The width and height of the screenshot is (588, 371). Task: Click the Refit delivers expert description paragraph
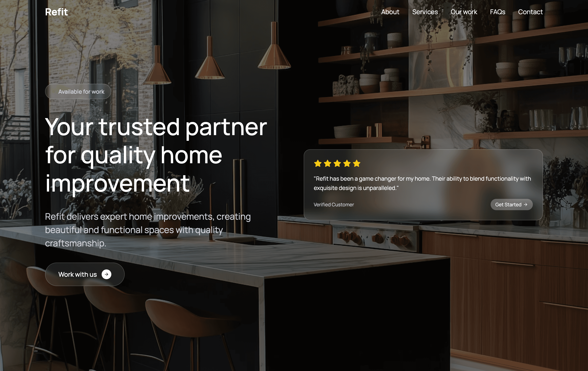pos(148,230)
